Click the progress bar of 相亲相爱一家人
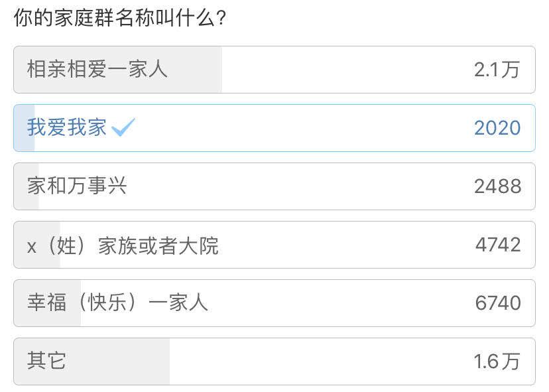 point(119,68)
